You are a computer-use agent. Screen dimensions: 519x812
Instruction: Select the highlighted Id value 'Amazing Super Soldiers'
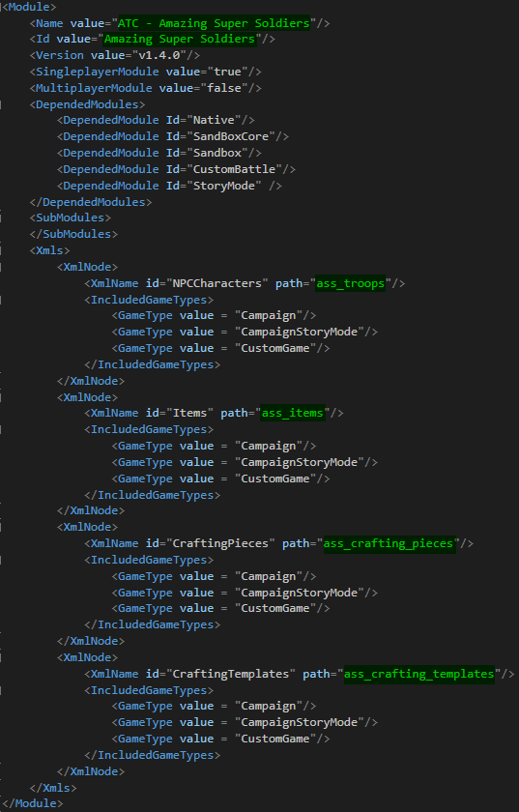point(181,39)
